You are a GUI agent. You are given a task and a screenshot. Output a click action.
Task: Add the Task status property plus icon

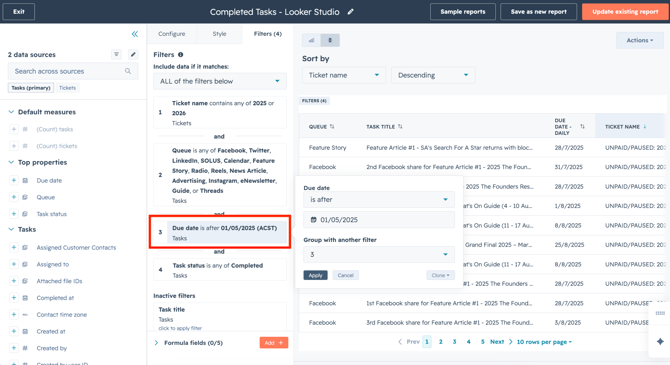(x=14, y=214)
